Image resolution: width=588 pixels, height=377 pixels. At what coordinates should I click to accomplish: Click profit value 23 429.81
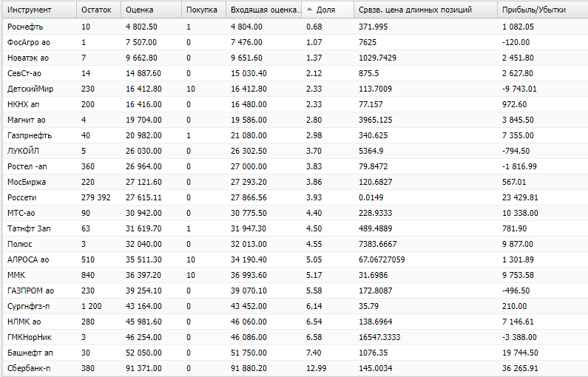click(520, 198)
